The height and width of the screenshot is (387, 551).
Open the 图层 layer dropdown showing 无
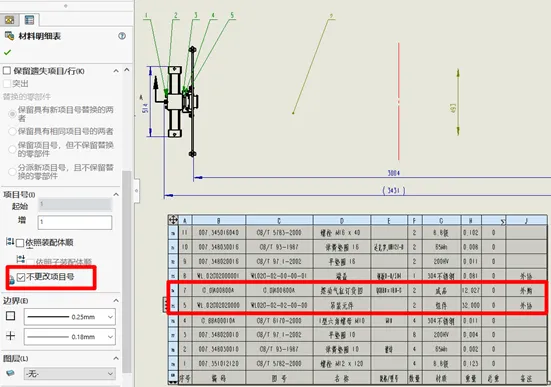(x=70, y=373)
